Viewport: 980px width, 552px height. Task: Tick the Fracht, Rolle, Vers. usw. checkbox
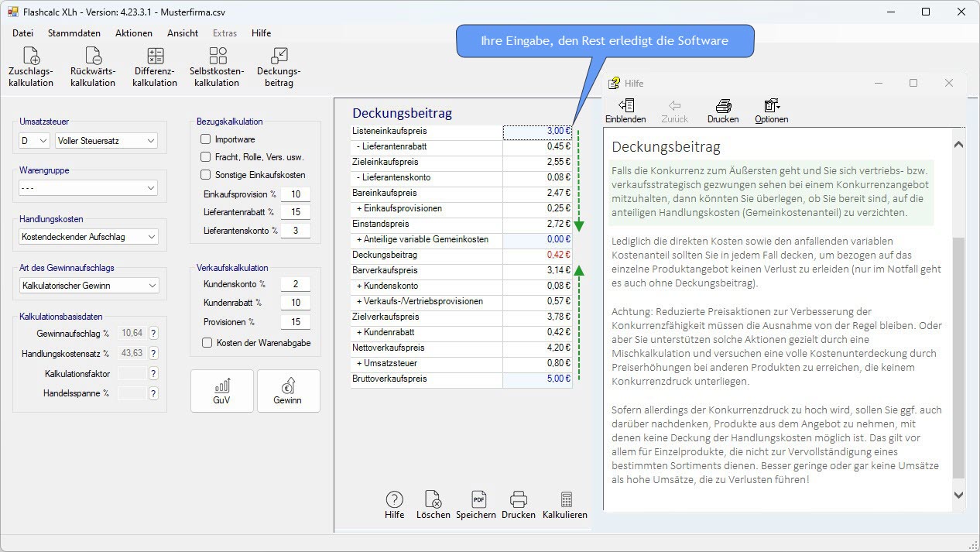tap(206, 157)
